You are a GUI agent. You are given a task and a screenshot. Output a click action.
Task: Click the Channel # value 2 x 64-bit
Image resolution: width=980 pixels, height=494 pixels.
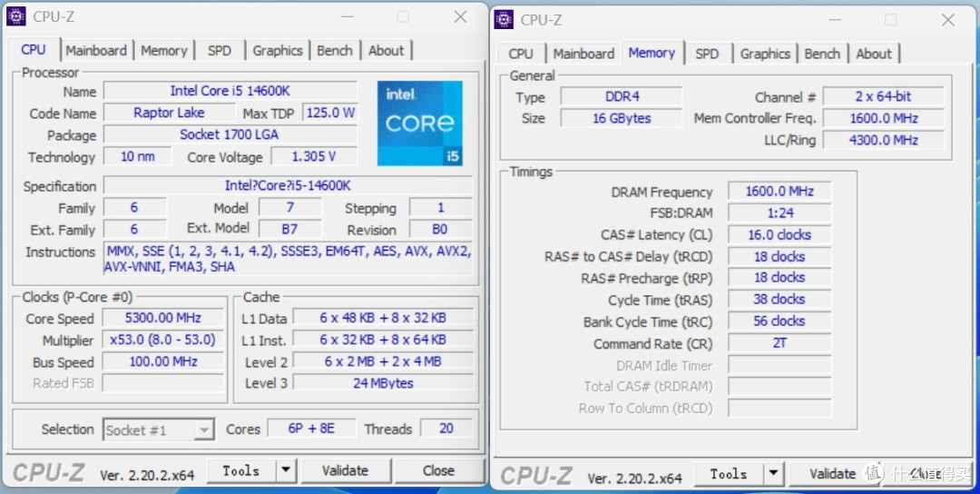tap(883, 96)
